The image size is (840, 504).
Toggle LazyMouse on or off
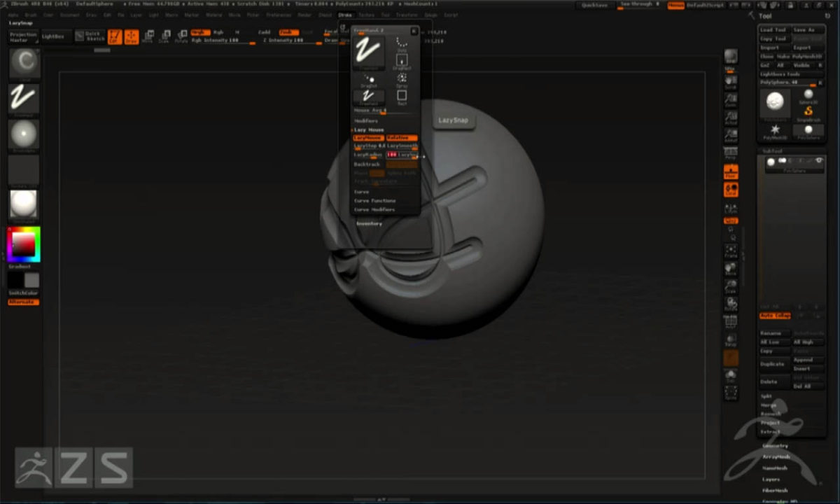(x=367, y=138)
